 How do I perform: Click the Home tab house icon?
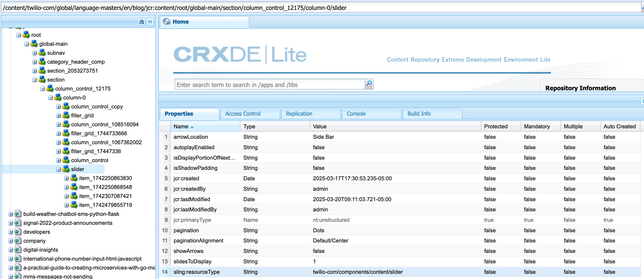coord(166,21)
